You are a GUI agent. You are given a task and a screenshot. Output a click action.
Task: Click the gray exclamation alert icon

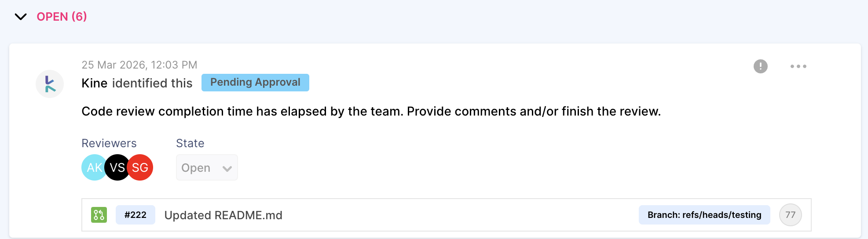[760, 66]
